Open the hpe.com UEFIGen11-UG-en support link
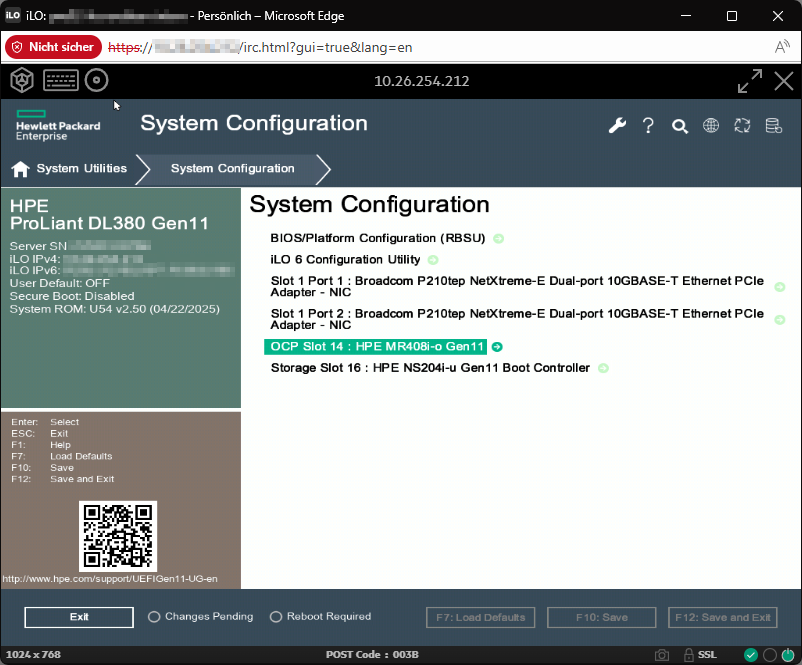Viewport: 802px width, 665px height. click(x=110, y=579)
